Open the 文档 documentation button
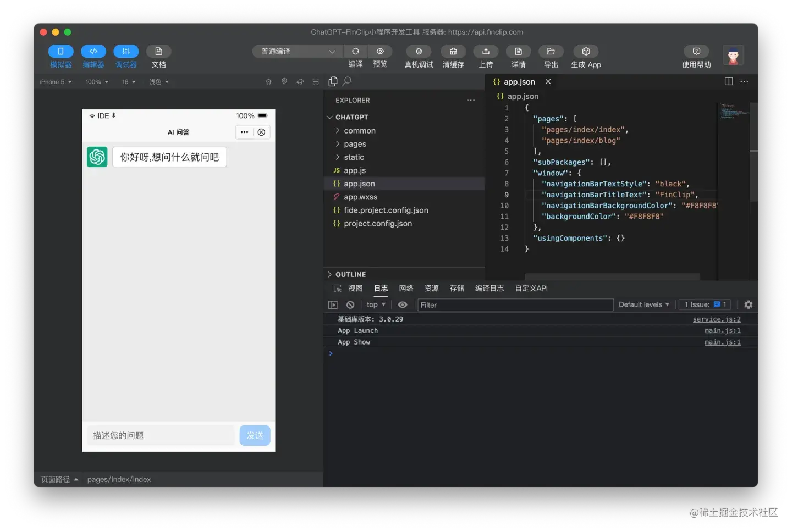792x532 pixels. click(158, 51)
